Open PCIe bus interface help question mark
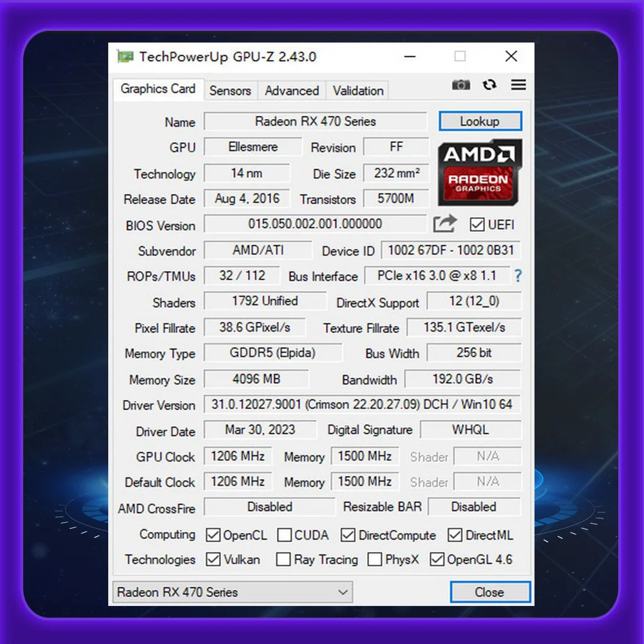 coord(518,276)
